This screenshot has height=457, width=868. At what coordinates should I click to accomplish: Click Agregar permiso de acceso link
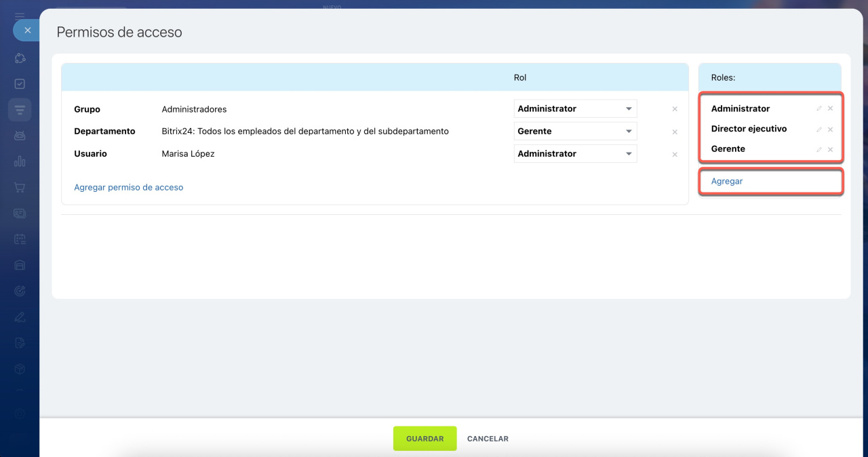tap(128, 187)
